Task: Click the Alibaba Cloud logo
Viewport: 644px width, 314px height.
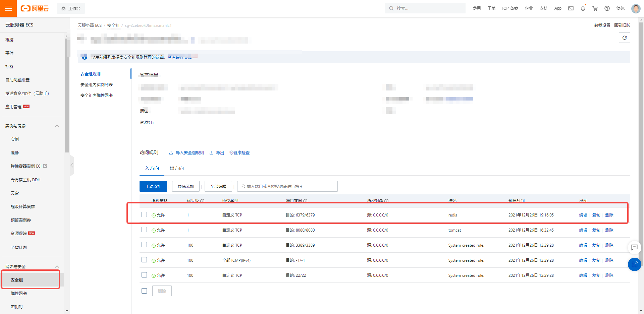Action: tap(34, 8)
